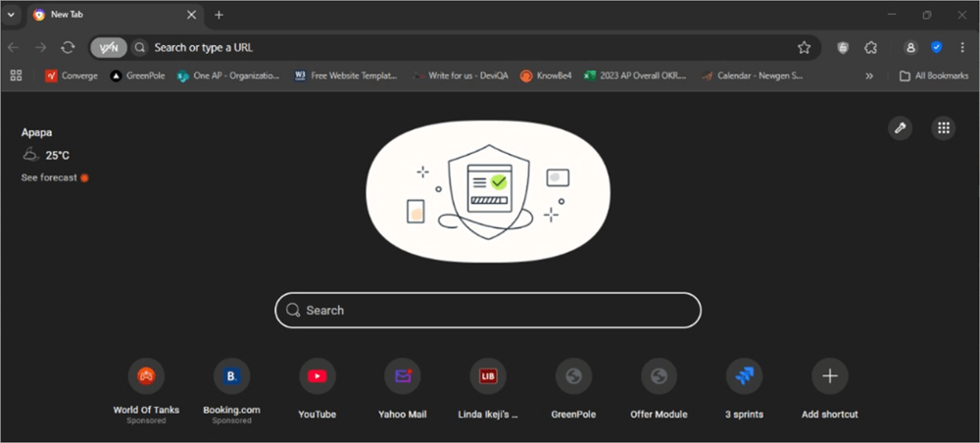This screenshot has height=443, width=980.
Task: Open the Converge bookmark
Action: point(72,75)
